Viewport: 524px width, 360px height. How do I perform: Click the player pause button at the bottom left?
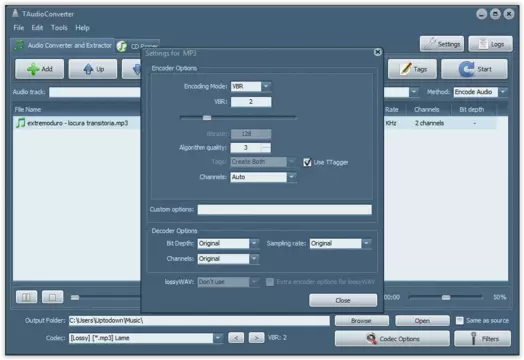26,297
